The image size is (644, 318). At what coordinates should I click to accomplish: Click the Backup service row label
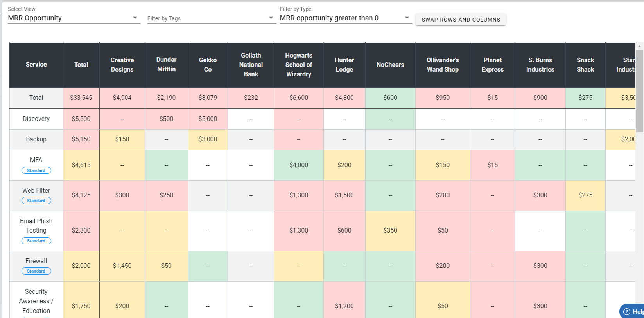(x=36, y=139)
